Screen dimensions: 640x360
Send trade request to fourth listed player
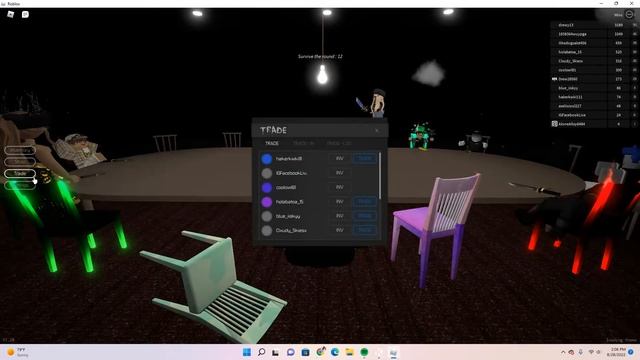364,201
